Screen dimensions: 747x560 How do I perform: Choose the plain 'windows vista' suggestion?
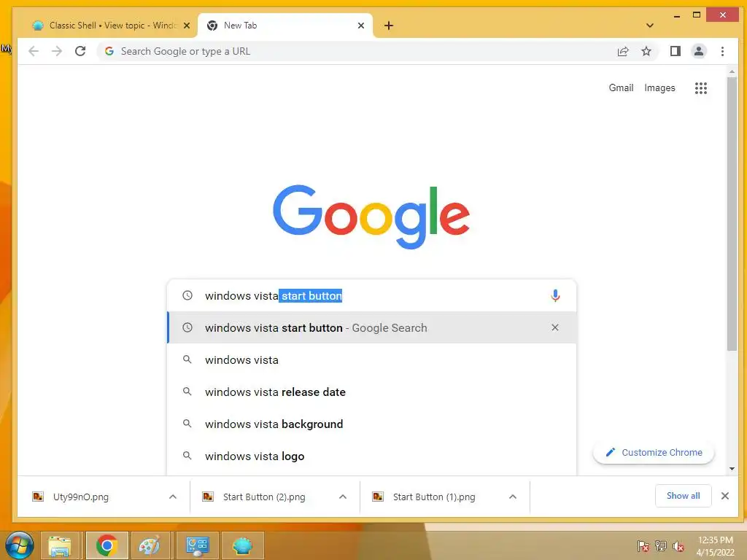tap(371, 360)
